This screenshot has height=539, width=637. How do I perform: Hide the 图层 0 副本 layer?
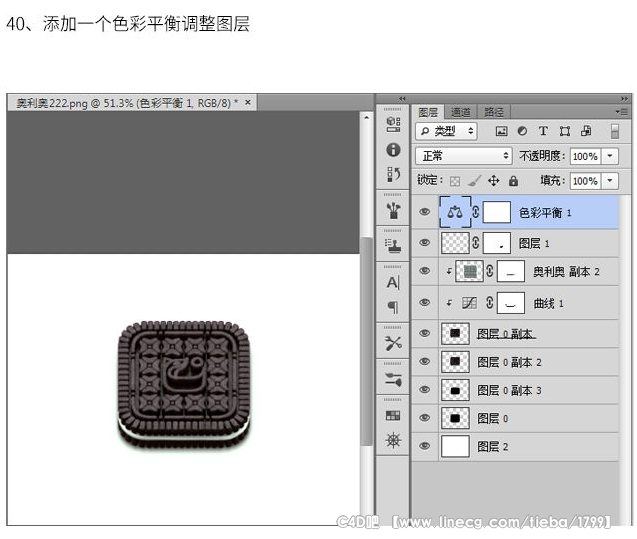point(425,333)
